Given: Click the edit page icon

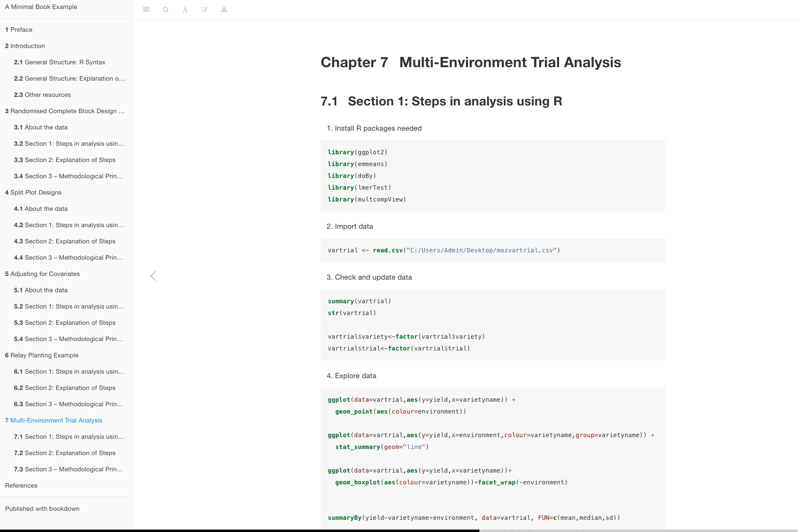Looking at the screenshot, I should pyautogui.click(x=204, y=9).
